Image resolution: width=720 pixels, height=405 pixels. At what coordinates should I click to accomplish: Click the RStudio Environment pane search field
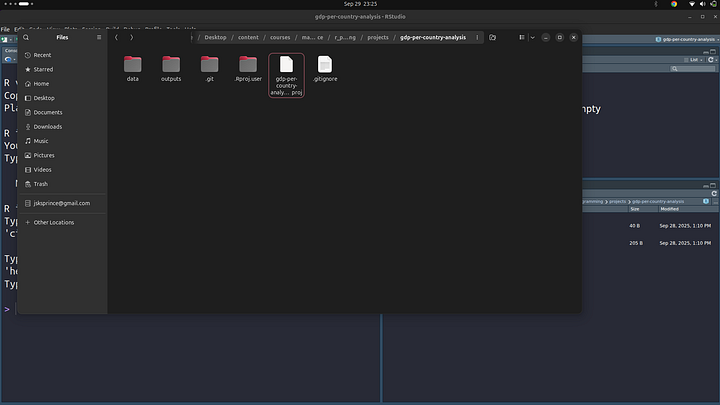692,68
